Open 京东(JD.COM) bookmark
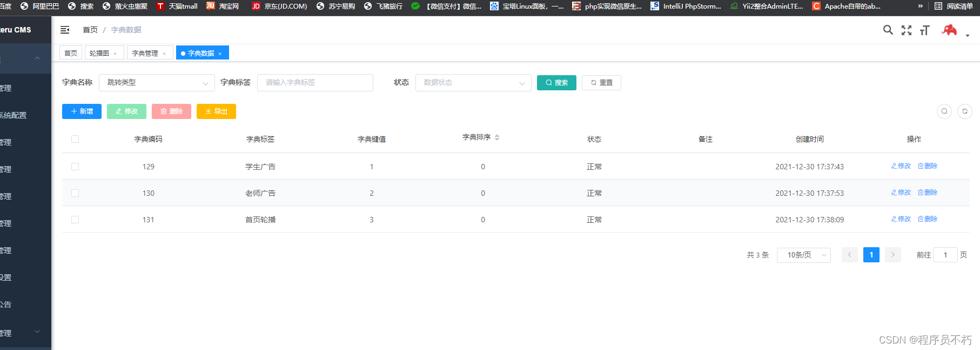 point(279,6)
